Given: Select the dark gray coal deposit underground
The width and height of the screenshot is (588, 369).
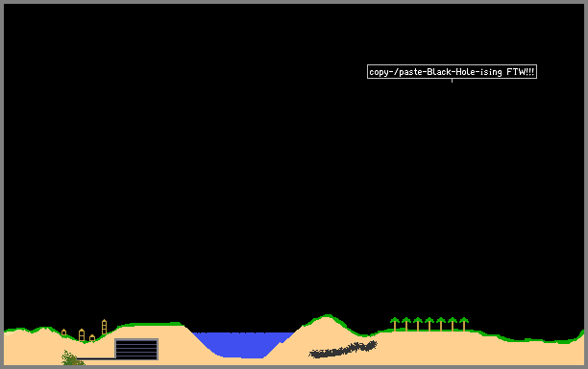Looking at the screenshot, I should point(343,350).
